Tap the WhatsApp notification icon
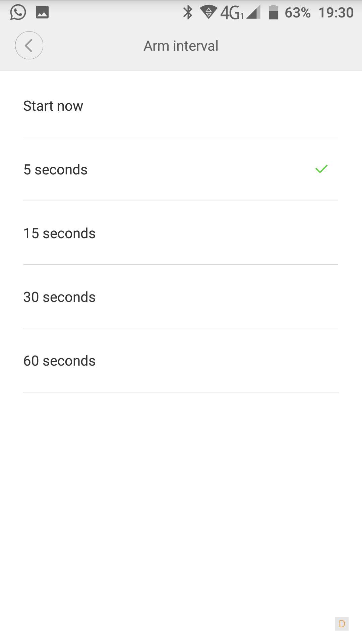362x644 pixels. (18, 12)
